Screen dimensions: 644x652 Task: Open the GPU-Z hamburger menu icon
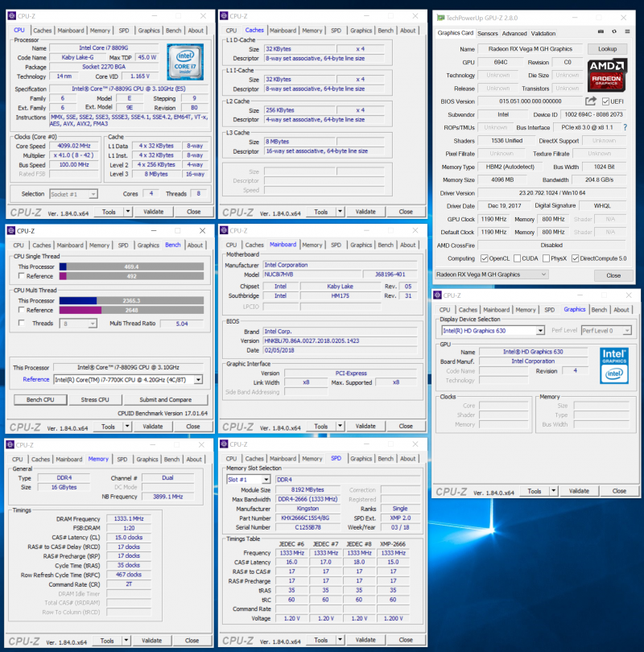coord(627,31)
